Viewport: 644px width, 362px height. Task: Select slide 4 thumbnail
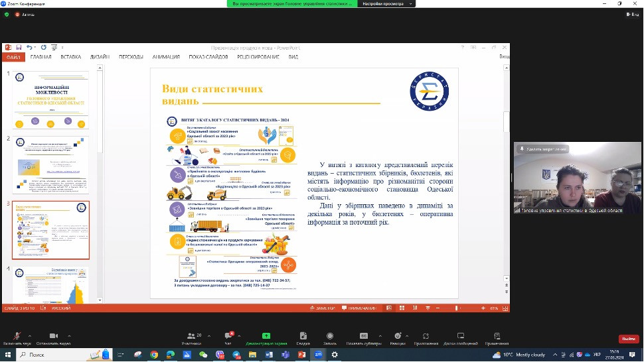tap(50, 285)
